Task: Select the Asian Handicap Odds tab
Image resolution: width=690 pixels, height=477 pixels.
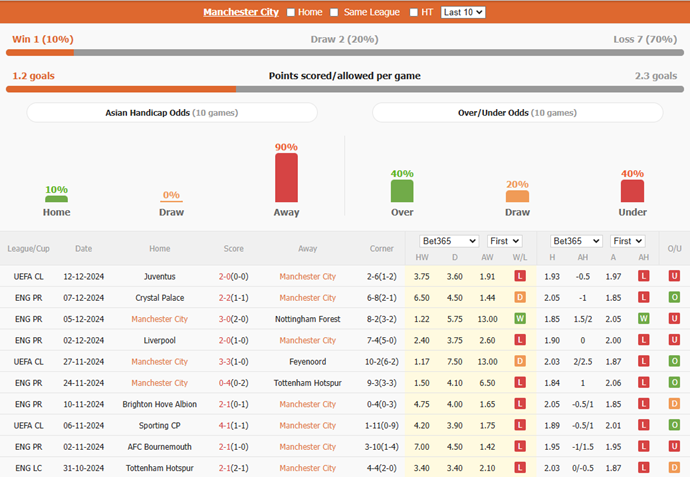Action: [172, 113]
